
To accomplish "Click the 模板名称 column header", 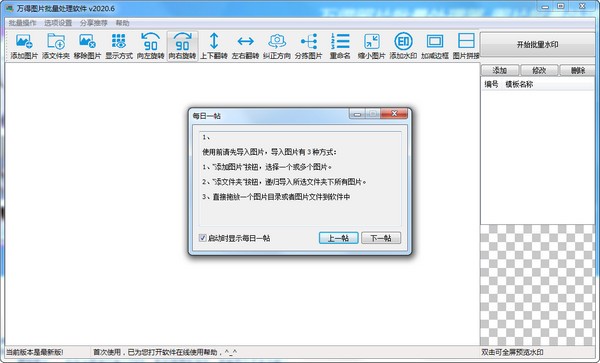I will point(519,85).
